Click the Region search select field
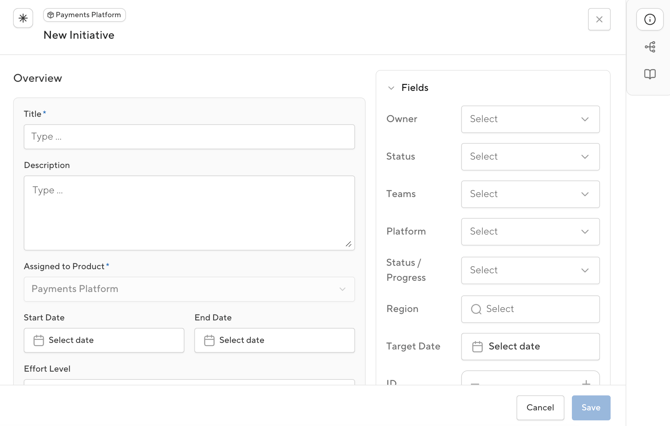 point(530,309)
